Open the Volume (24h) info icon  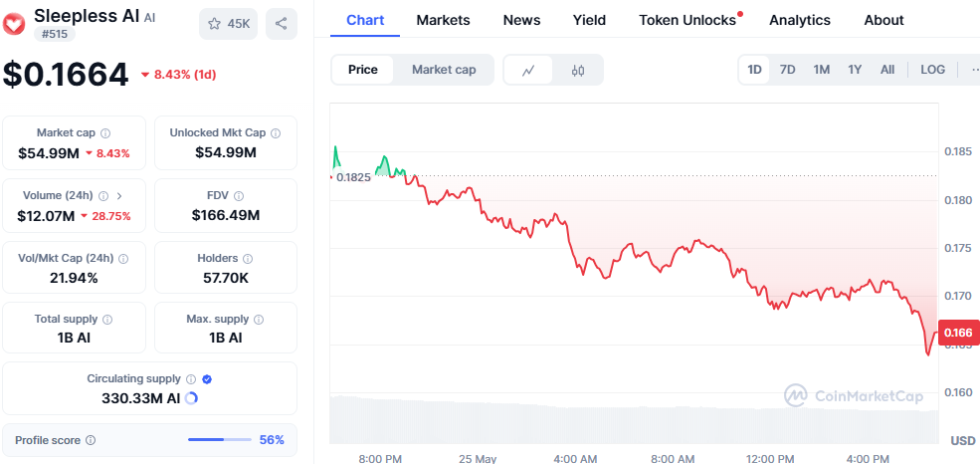[x=103, y=196]
